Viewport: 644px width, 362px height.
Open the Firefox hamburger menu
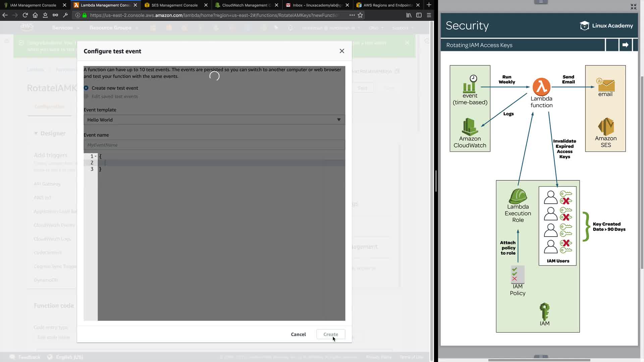click(429, 15)
